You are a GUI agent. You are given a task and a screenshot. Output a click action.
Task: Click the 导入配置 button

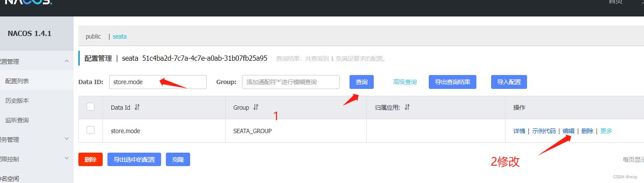509,82
